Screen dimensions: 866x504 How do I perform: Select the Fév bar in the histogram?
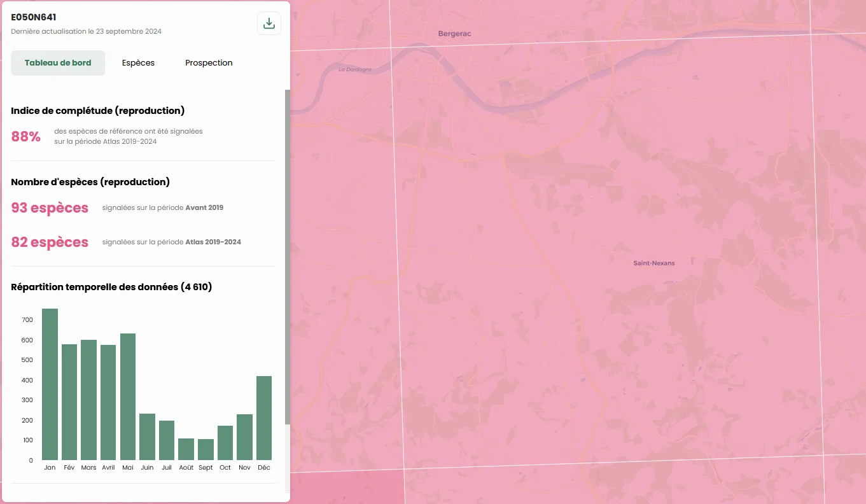69,402
